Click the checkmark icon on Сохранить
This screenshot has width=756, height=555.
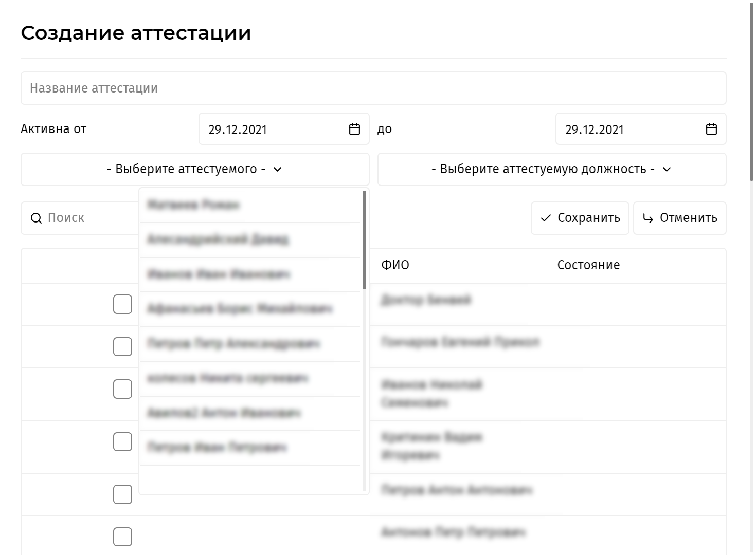click(546, 218)
